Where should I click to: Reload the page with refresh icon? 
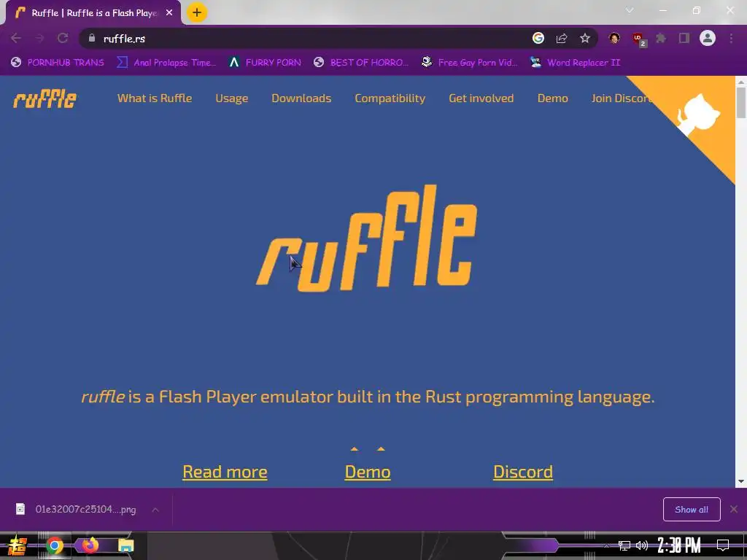63,38
